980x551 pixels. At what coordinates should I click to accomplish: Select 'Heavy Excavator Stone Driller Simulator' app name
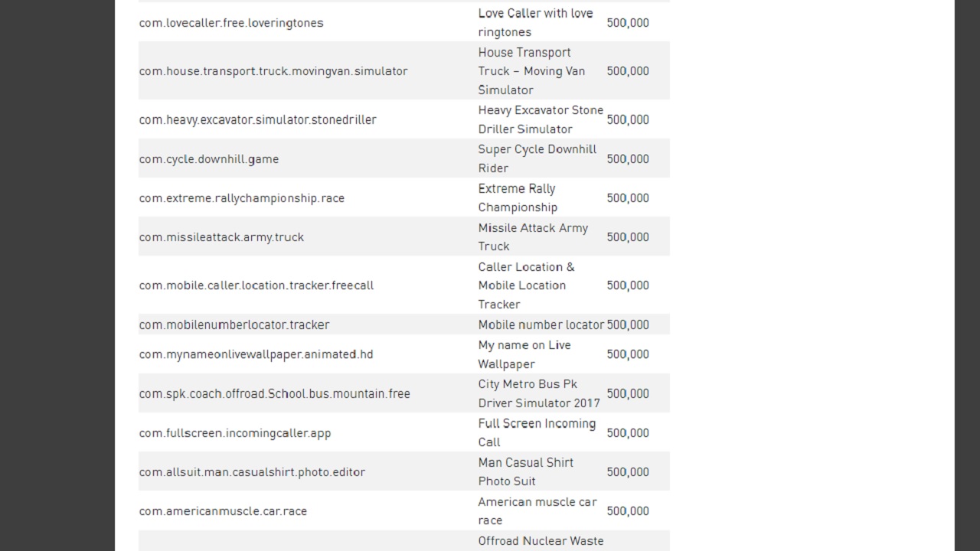(x=540, y=119)
